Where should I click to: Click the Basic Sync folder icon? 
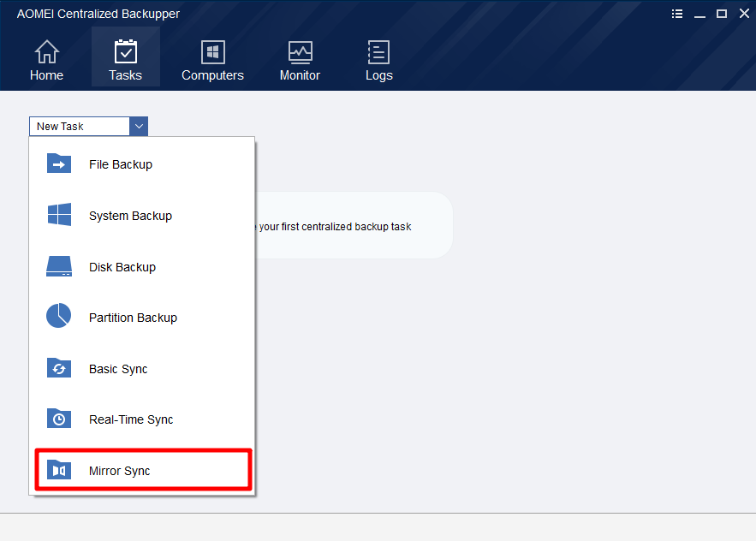(x=59, y=368)
